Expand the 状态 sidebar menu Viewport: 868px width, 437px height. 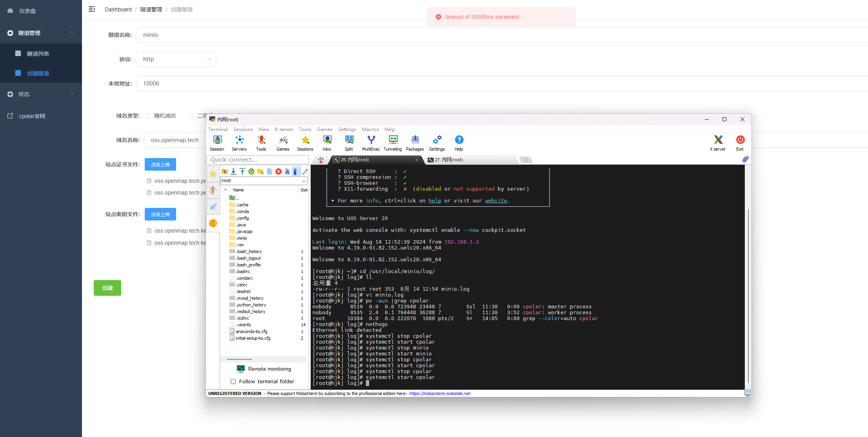tap(41, 94)
